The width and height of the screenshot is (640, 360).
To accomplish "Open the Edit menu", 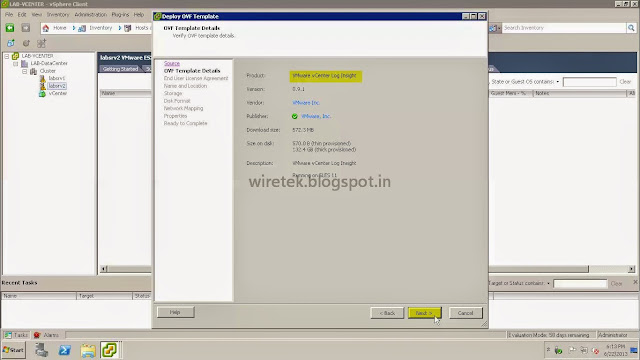I will point(22,14).
